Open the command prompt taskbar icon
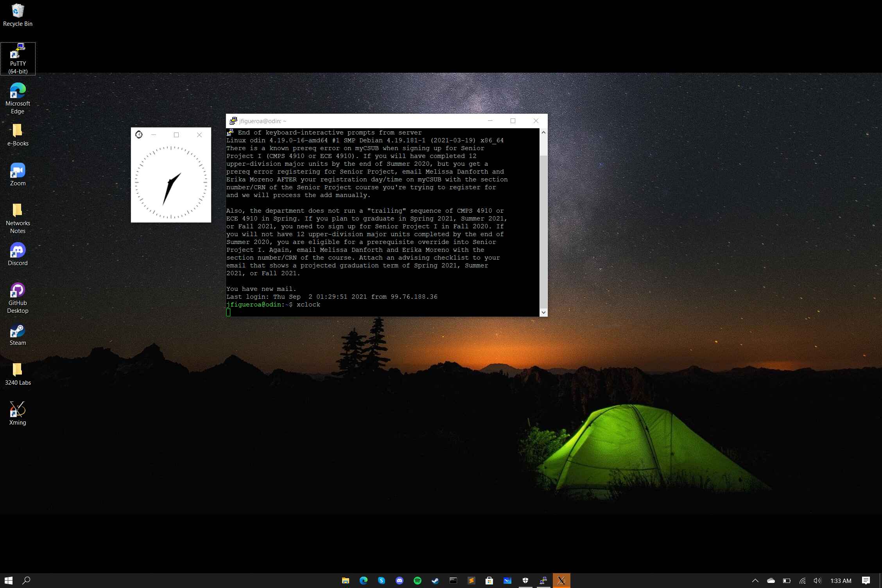Screen dimensions: 882x588 [453, 581]
